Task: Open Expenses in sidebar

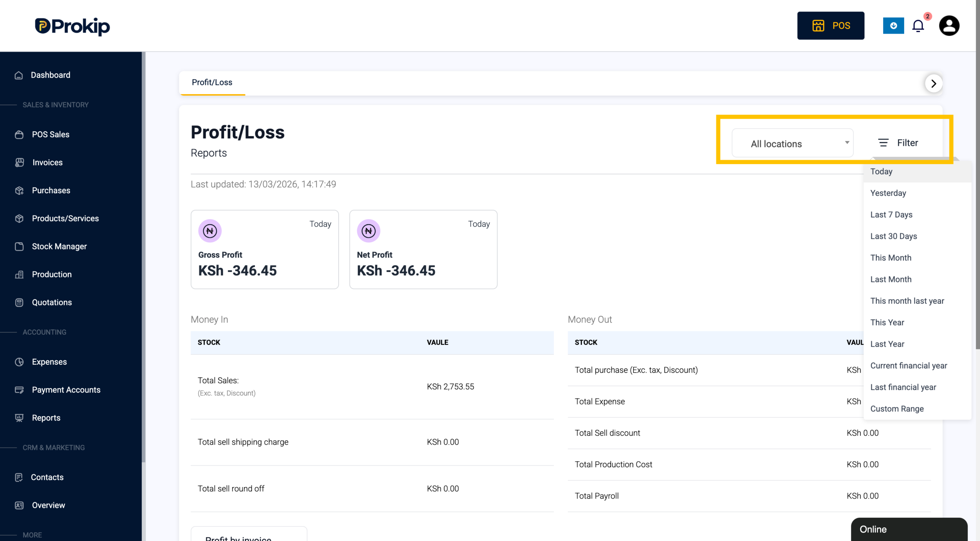Action: coord(49,362)
